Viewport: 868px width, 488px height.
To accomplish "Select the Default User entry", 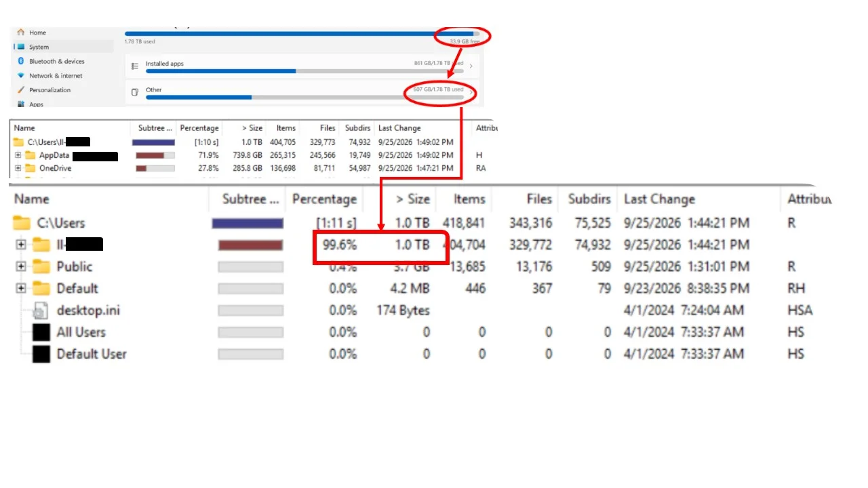I will [92, 354].
